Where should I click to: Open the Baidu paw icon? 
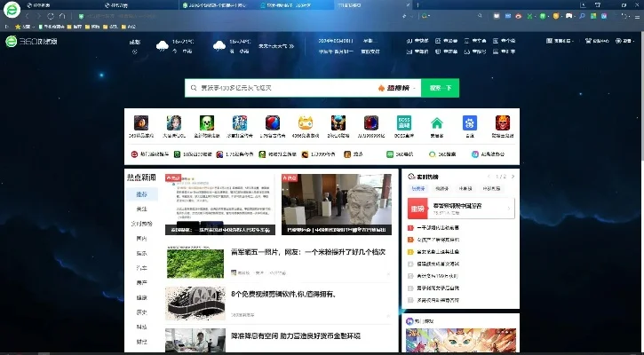coord(470,123)
